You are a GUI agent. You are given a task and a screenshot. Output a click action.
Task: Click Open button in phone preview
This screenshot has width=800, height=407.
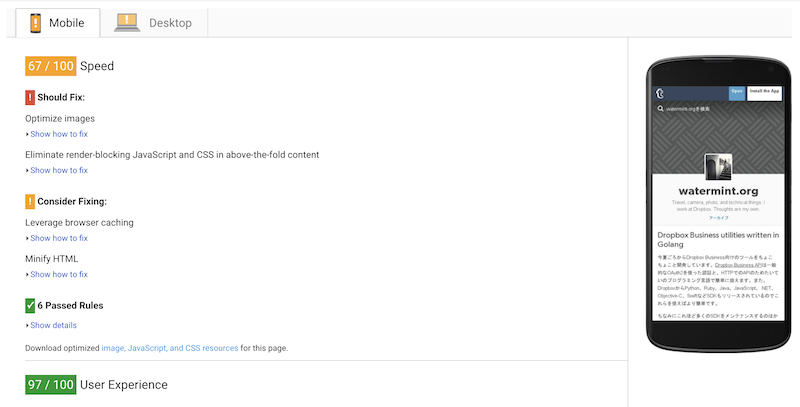coord(736,92)
